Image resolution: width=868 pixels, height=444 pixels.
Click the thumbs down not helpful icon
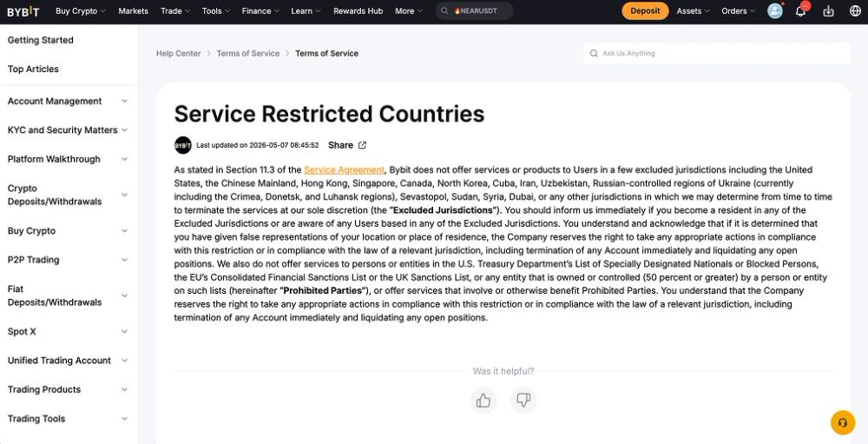click(x=523, y=401)
